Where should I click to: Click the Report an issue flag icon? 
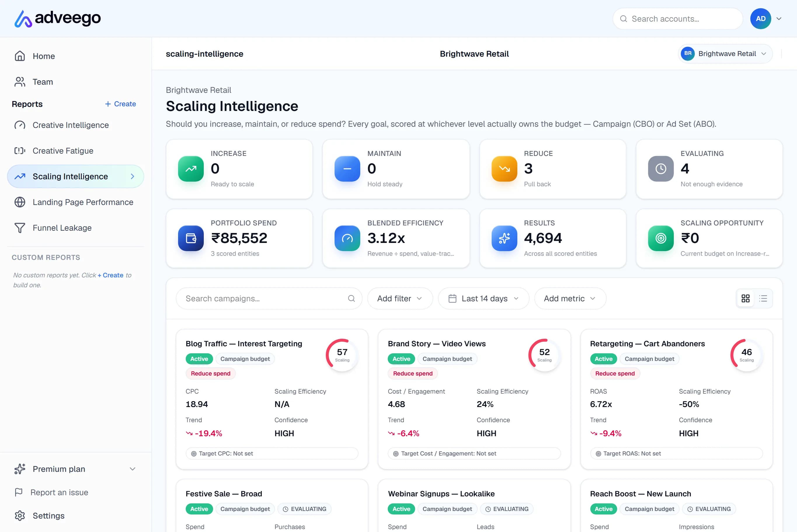19,492
